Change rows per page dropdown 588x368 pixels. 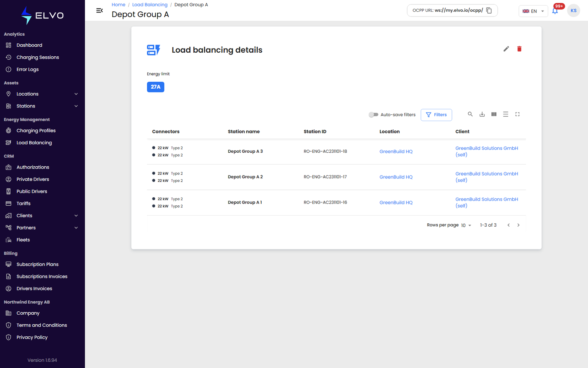point(466,225)
